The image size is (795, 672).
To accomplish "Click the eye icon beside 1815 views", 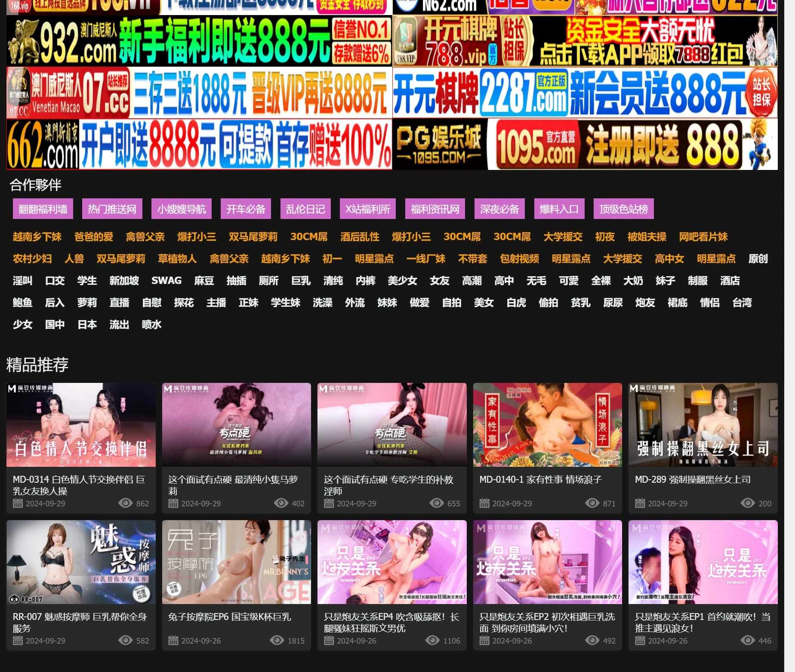I will 277,641.
